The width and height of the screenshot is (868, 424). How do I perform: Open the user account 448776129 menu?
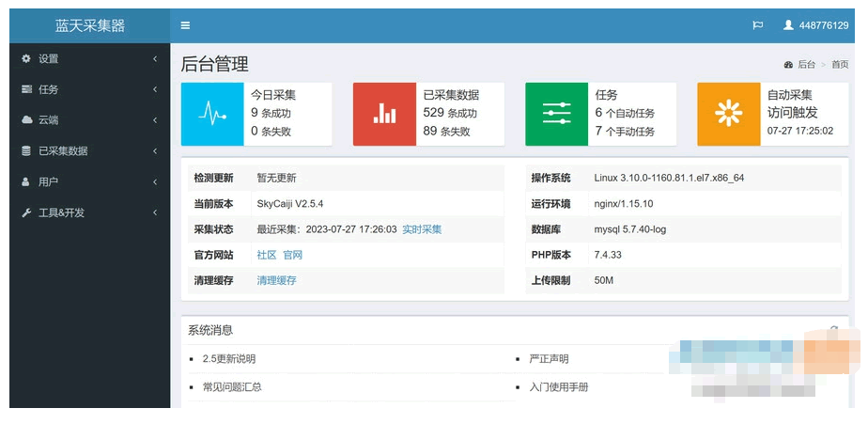(x=815, y=25)
